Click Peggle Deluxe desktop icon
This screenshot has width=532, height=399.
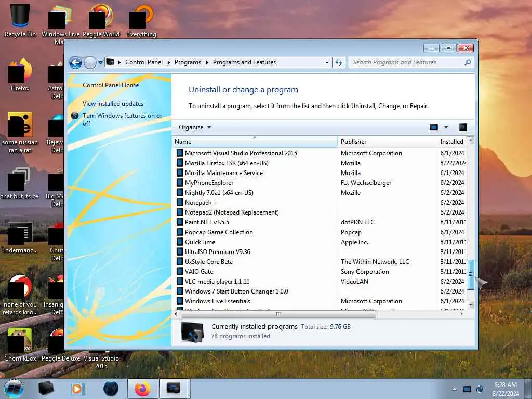coord(60,344)
